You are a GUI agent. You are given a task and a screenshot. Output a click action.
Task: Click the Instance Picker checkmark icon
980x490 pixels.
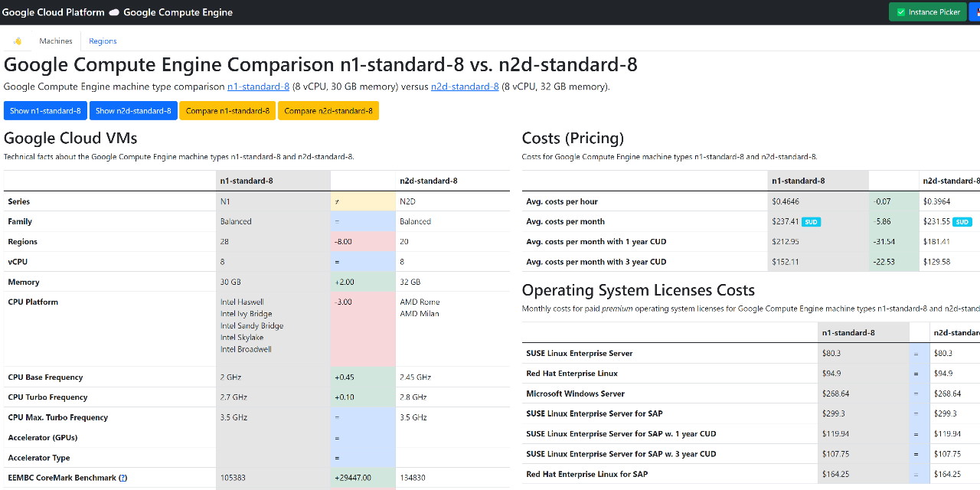click(x=900, y=12)
